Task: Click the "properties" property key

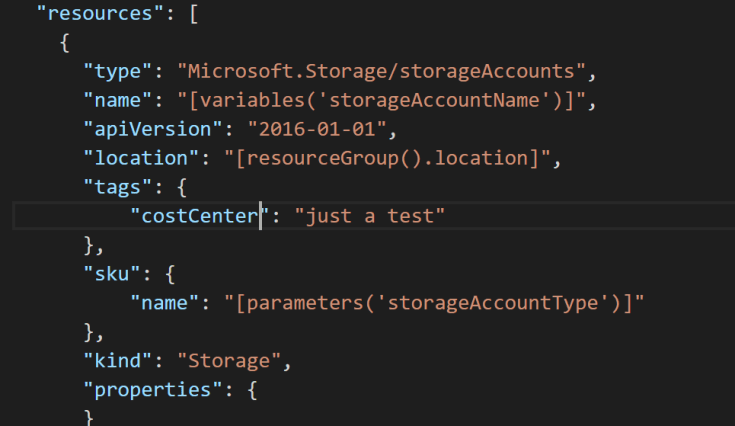Action: click(x=149, y=389)
